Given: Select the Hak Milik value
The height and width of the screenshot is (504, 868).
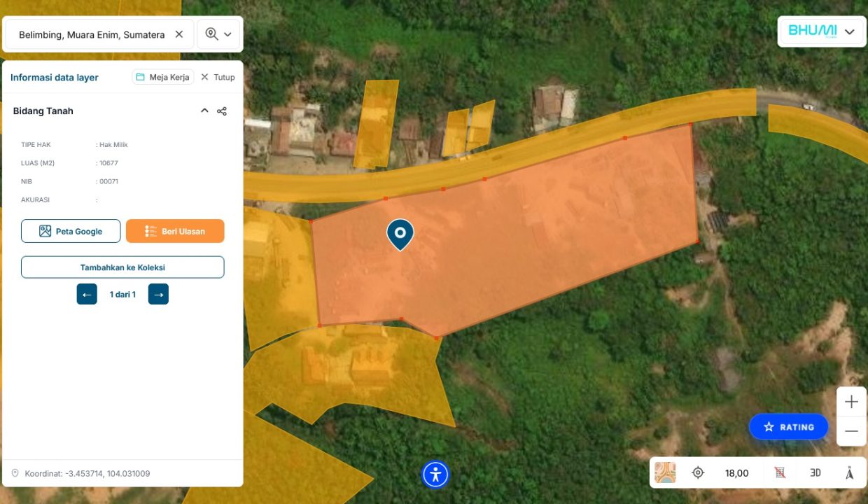Looking at the screenshot, I should [113, 145].
